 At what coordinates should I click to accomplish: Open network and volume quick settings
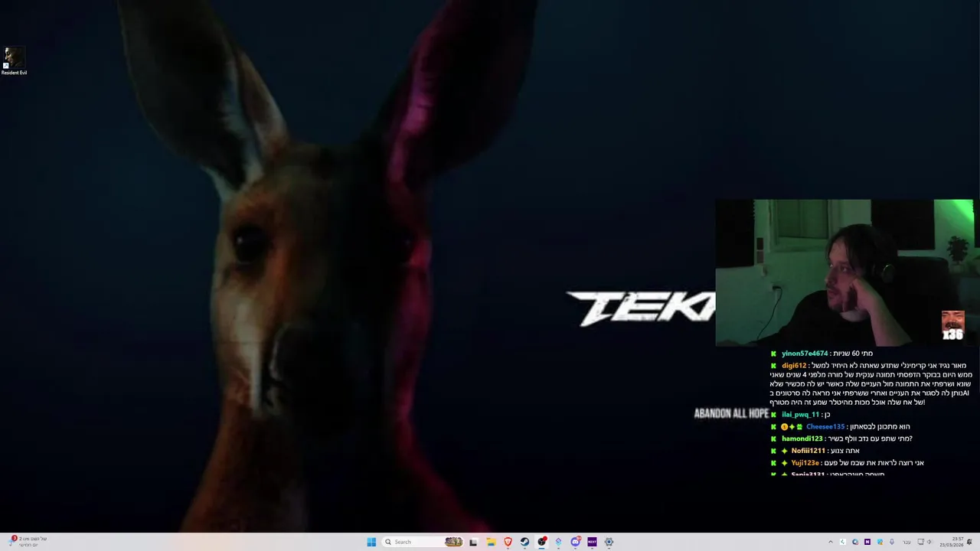925,542
